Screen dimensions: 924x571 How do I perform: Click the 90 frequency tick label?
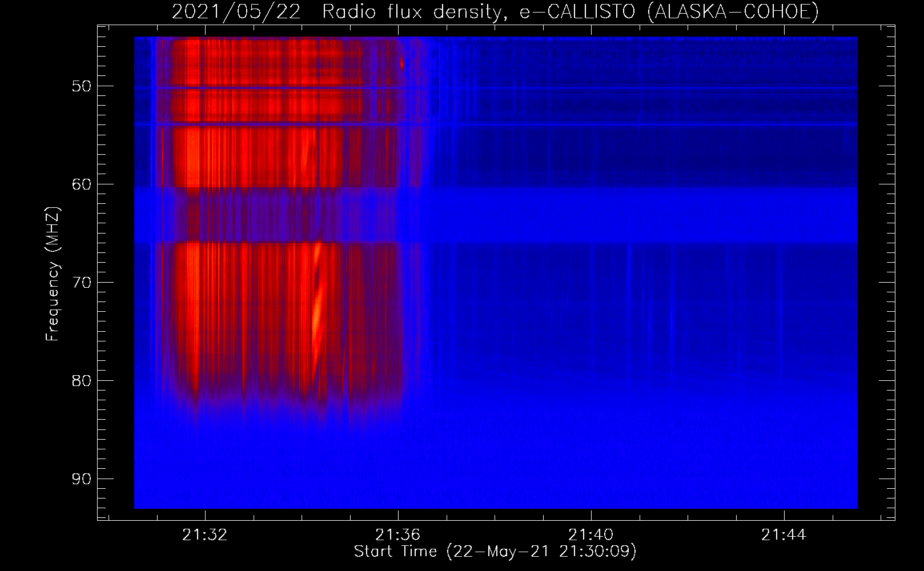tap(81, 479)
